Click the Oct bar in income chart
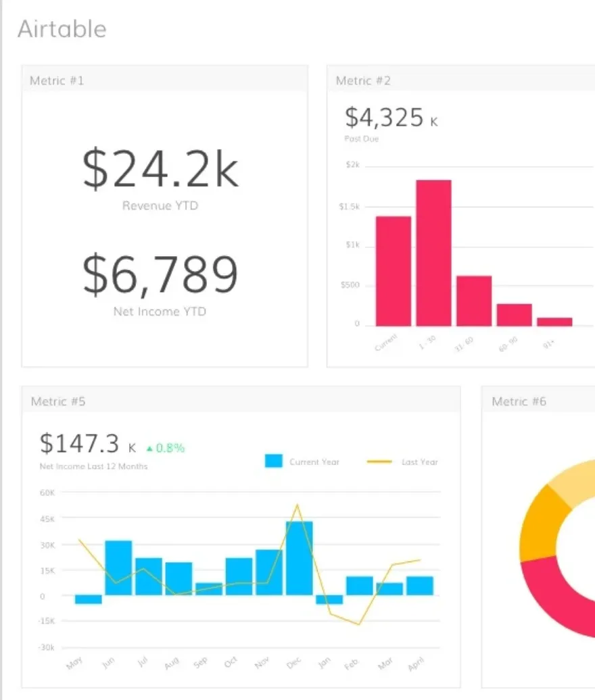The width and height of the screenshot is (595, 700). pyautogui.click(x=239, y=576)
